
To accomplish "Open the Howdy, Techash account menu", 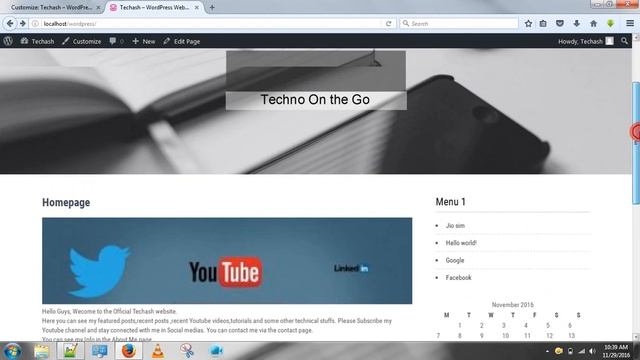I will pos(585,41).
